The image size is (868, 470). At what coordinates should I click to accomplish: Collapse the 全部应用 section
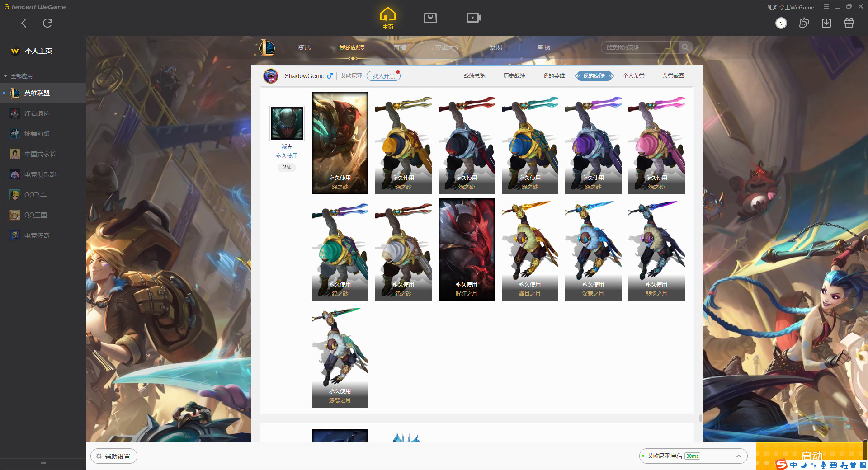18,76
